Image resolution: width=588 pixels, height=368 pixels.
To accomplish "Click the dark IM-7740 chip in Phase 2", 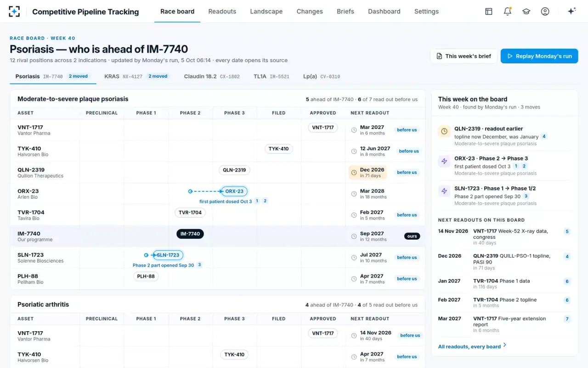I will pyautogui.click(x=190, y=234).
